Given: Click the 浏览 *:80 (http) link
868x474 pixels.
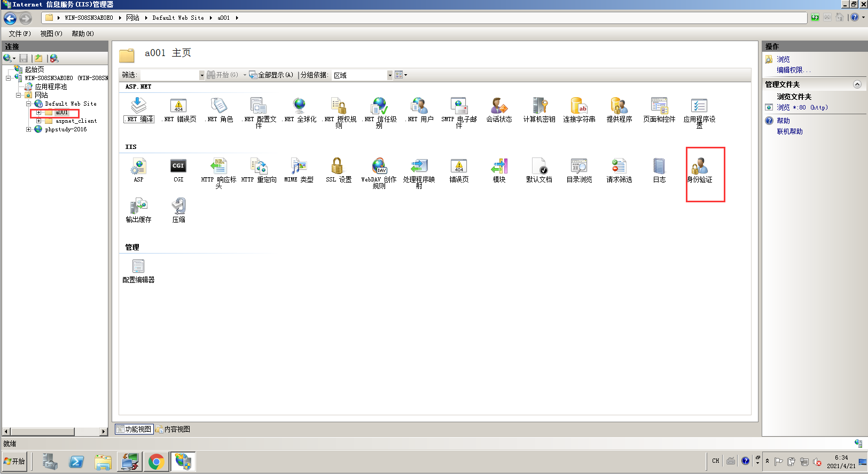Looking at the screenshot, I should coord(802,107).
